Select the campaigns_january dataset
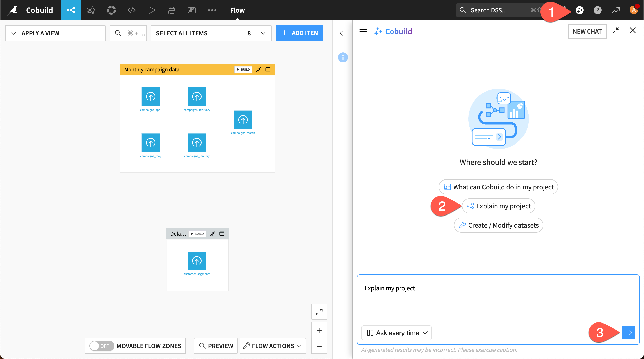This screenshot has width=644, height=359. [x=197, y=143]
